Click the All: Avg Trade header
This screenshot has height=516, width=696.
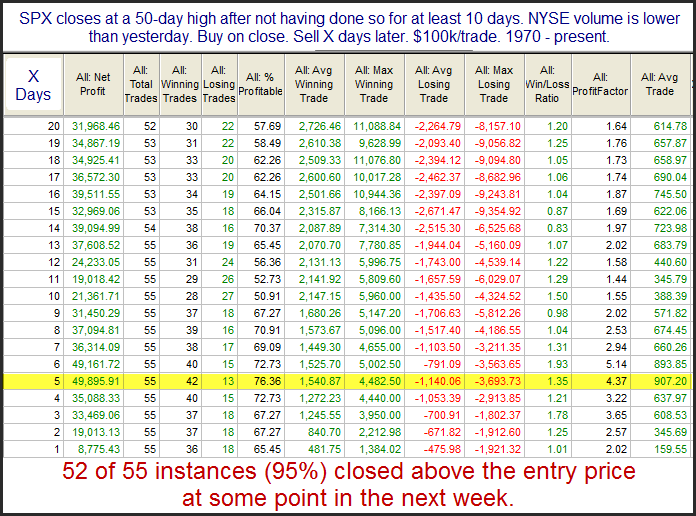[660, 84]
